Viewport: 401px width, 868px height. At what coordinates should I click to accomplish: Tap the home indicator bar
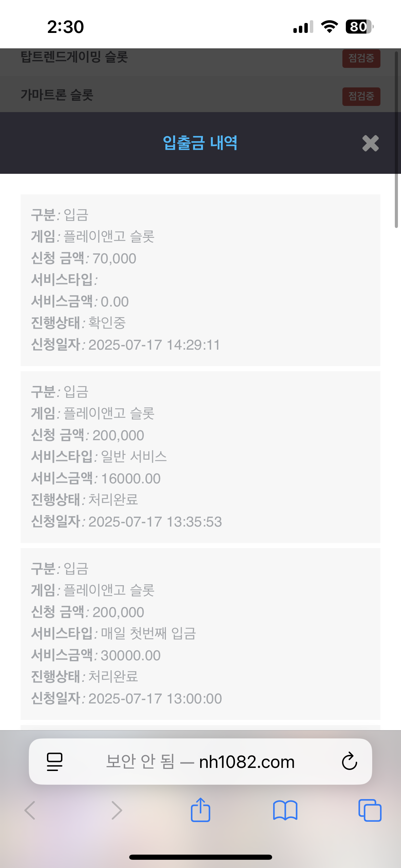[200, 857]
